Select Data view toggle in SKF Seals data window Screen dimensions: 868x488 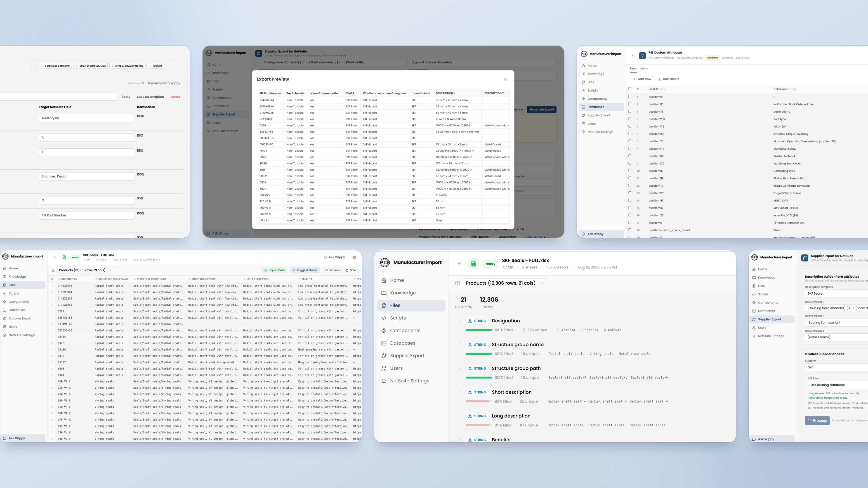tap(351, 270)
